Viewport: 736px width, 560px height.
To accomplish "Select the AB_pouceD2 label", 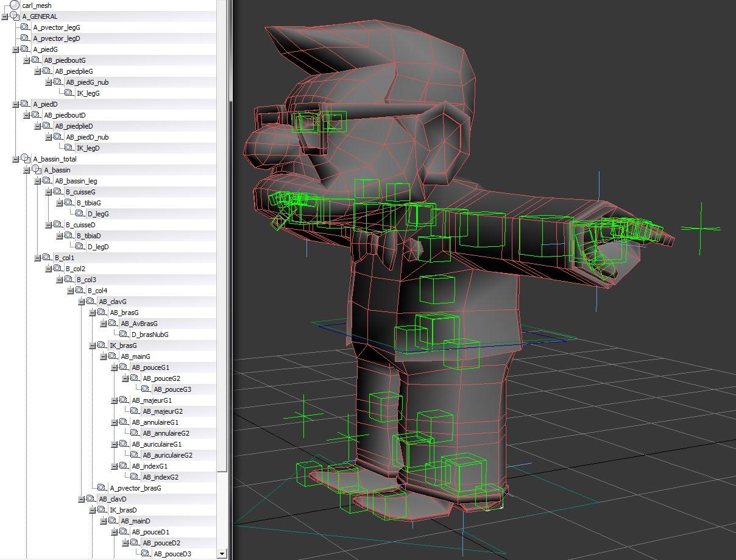I will point(161,543).
